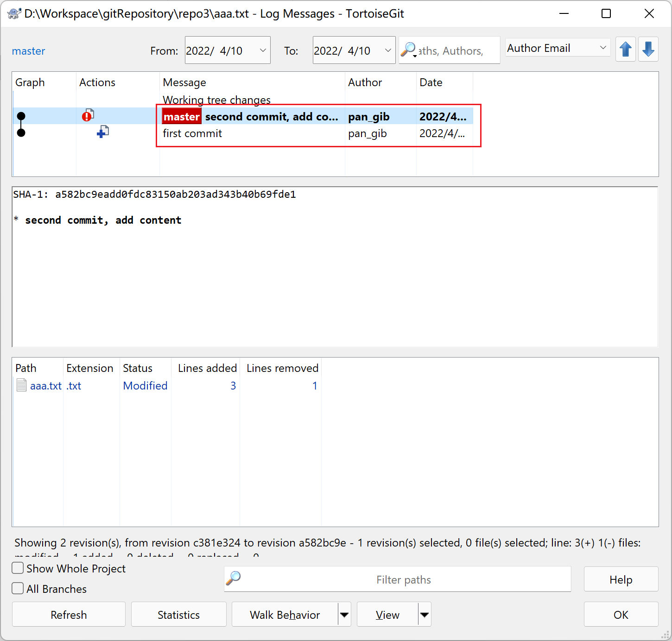This screenshot has width=672, height=641.
Task: Click the blue down arrow button
Action: 648,49
